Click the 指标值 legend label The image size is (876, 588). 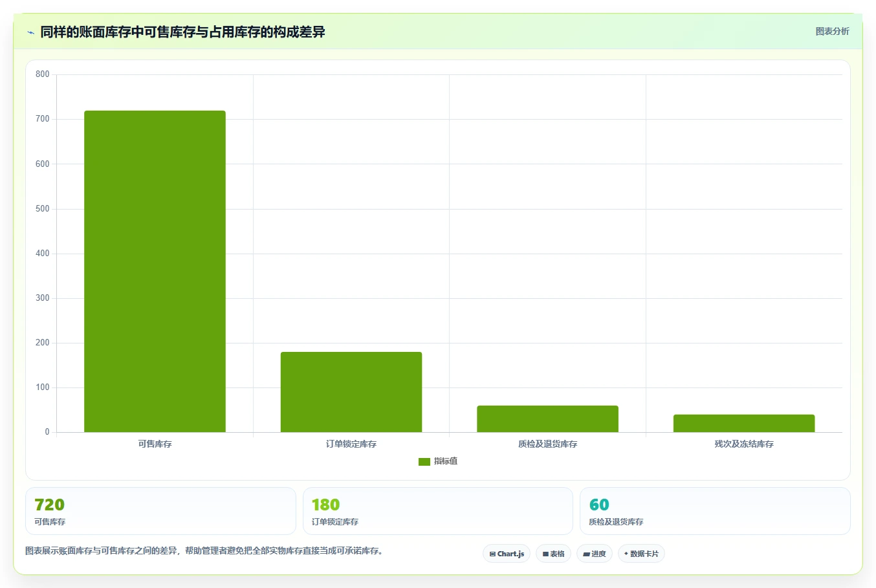coord(446,461)
